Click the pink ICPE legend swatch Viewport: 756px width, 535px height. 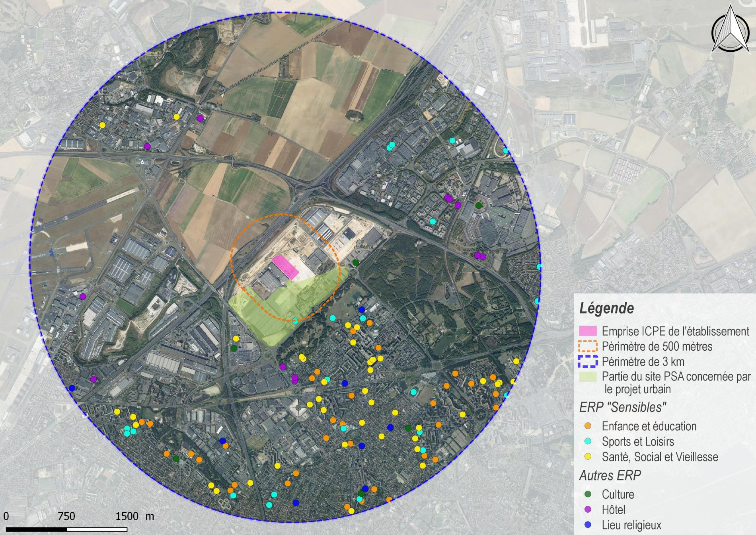pyautogui.click(x=588, y=330)
